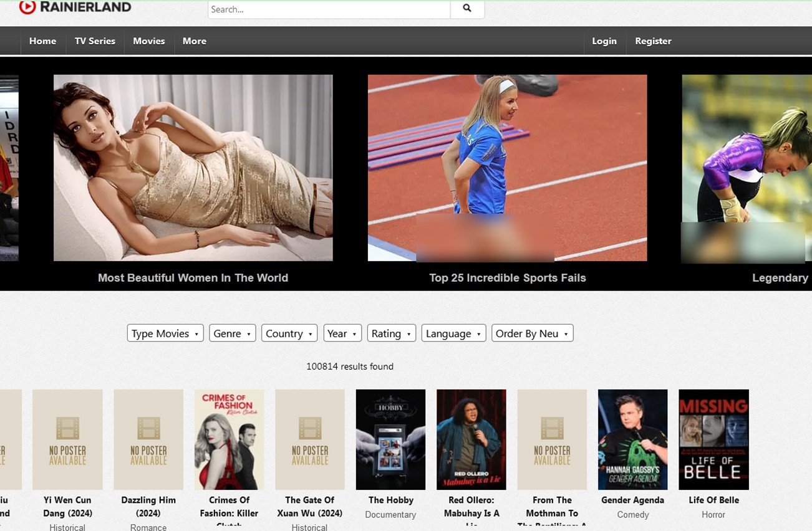812x531 pixels.
Task: Click the Register link
Action: [x=653, y=41]
